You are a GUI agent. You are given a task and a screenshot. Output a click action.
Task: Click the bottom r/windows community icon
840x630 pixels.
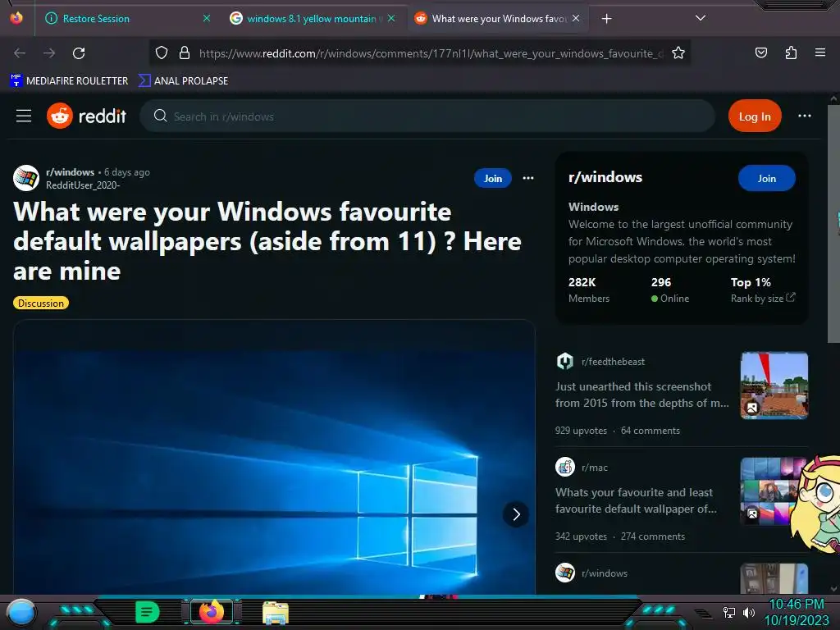565,573
